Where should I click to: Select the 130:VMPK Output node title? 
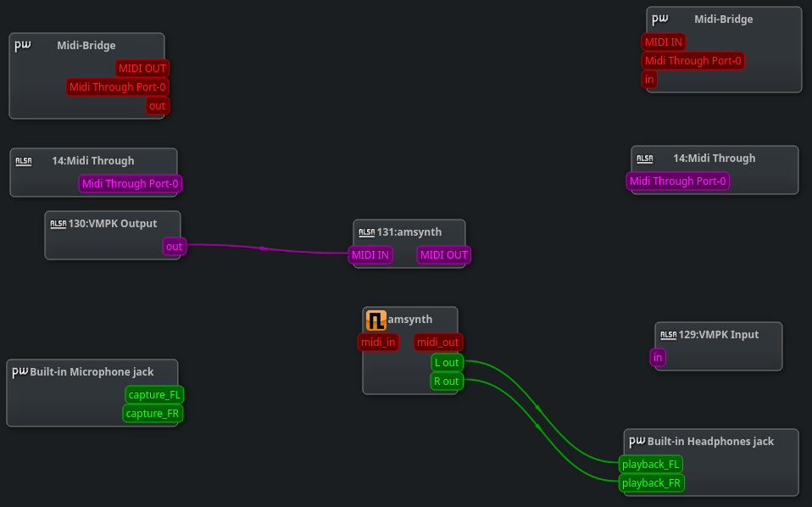tap(113, 224)
